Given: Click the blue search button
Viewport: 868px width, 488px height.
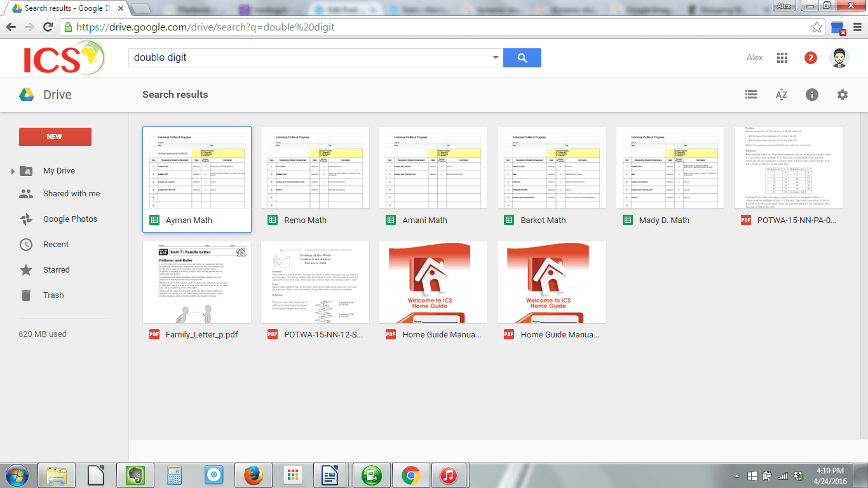Looking at the screenshot, I should [x=522, y=58].
